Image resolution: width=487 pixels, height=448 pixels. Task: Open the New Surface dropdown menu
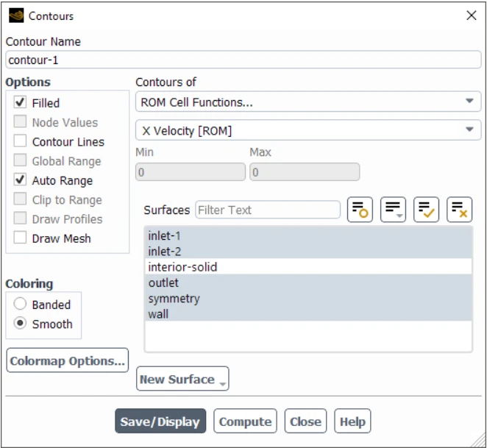[182, 380]
